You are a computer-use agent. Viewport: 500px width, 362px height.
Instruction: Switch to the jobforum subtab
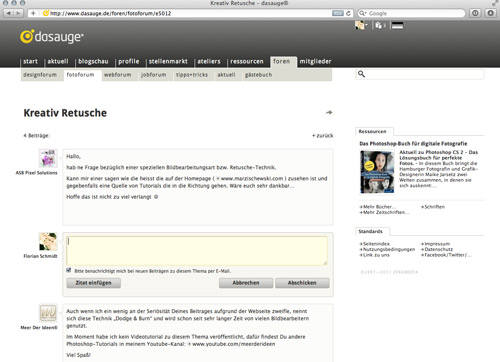(153, 75)
